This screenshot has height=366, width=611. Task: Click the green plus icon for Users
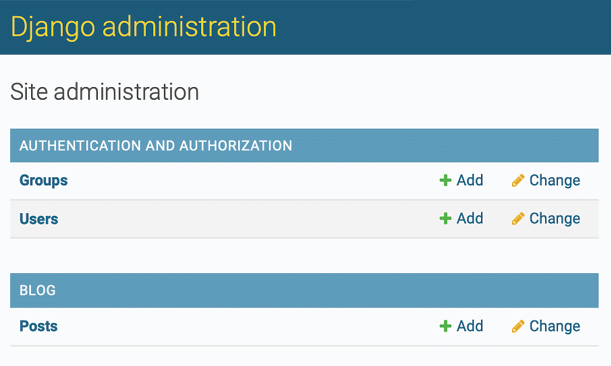pyautogui.click(x=445, y=218)
